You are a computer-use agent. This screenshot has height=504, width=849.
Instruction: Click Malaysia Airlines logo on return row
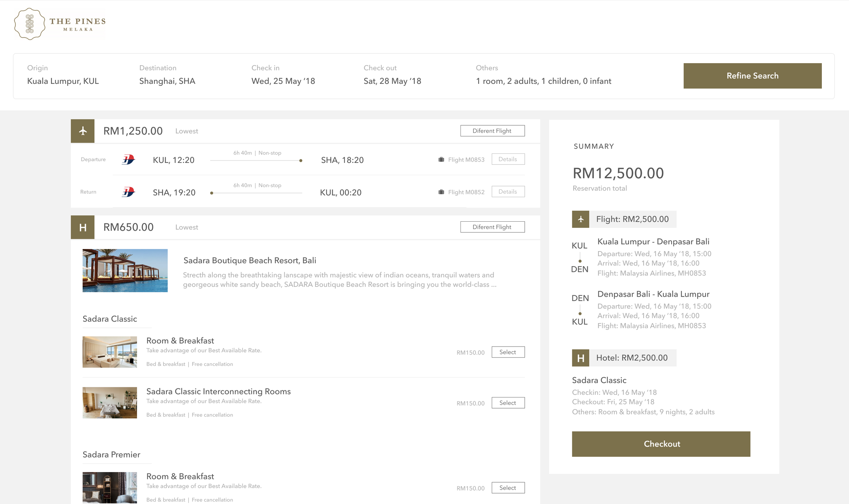pos(128,192)
